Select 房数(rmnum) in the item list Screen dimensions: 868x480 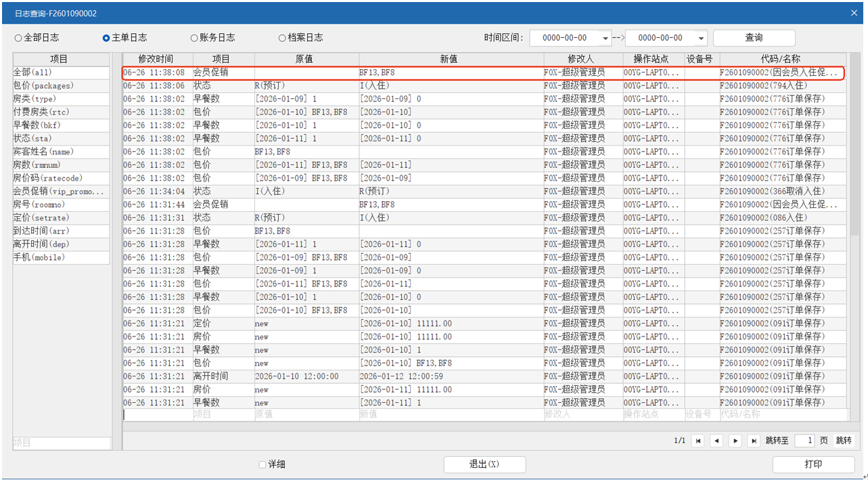61,165
